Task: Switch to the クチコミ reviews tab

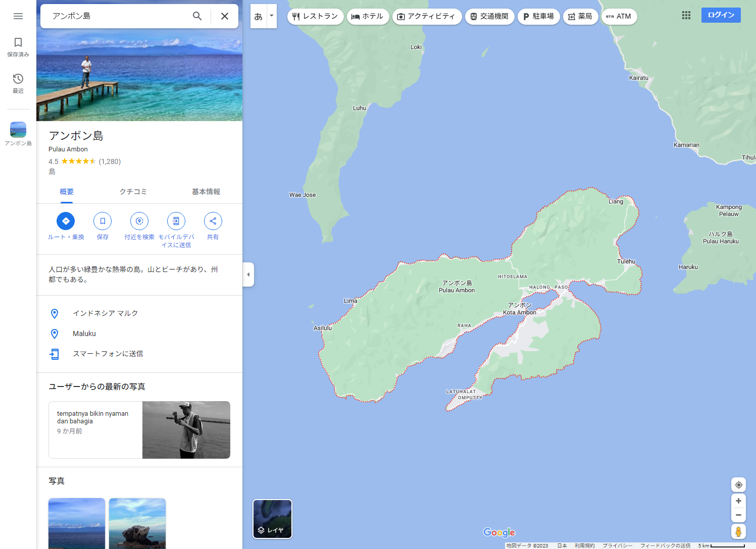Action: point(133,192)
